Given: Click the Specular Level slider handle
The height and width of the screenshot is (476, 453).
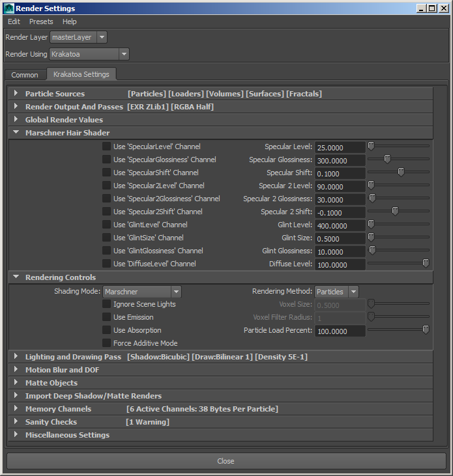Looking at the screenshot, I should point(371,146).
